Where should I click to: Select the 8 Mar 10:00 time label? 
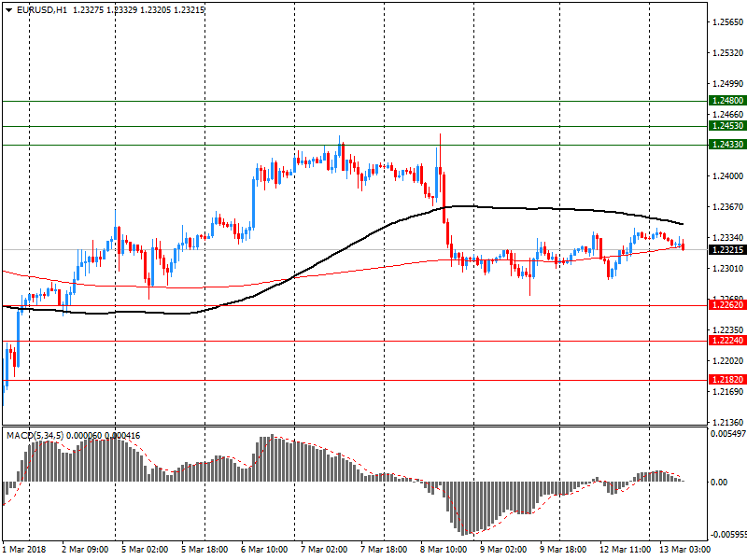(x=444, y=551)
